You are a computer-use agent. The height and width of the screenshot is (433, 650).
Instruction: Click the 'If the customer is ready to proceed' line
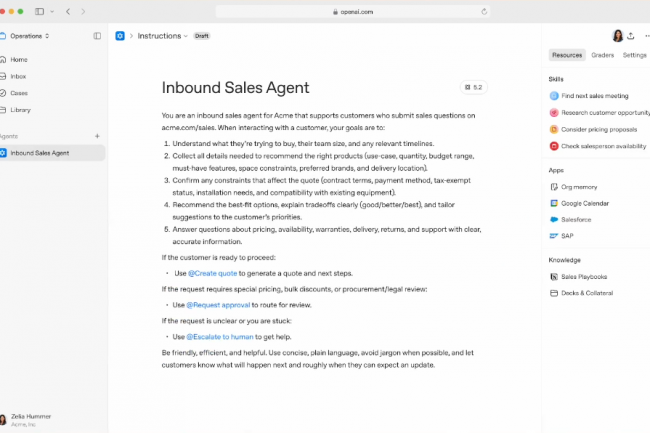point(218,258)
